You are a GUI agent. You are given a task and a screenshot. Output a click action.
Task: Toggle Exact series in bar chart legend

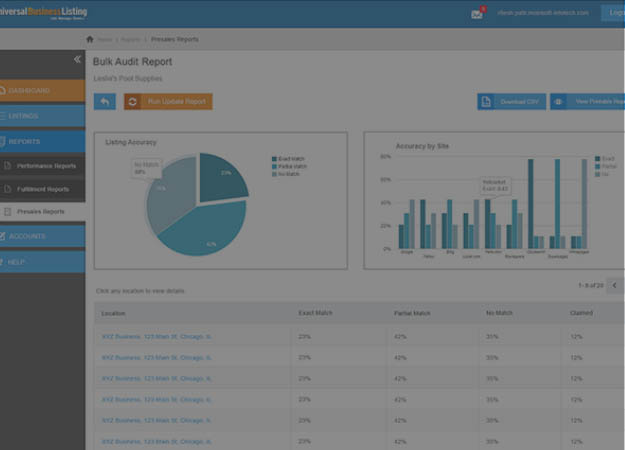[605, 159]
